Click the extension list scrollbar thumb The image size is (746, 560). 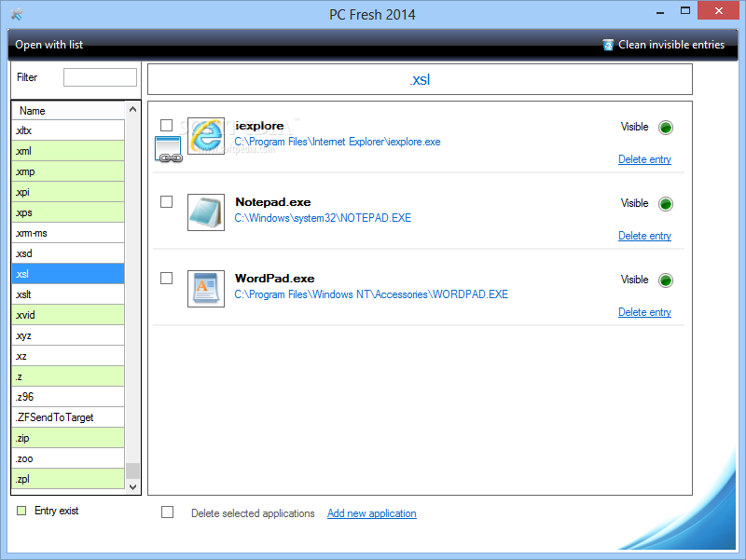point(133,471)
